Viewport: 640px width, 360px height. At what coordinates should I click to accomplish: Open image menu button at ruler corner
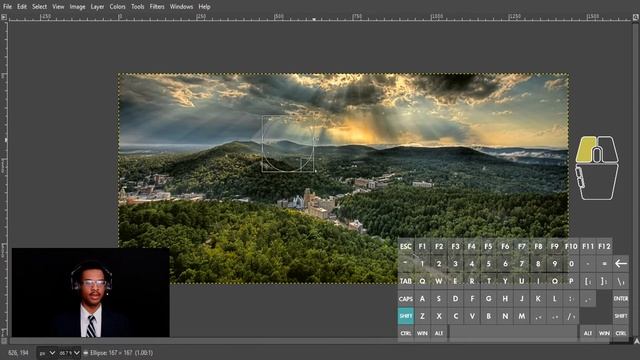[4, 17]
